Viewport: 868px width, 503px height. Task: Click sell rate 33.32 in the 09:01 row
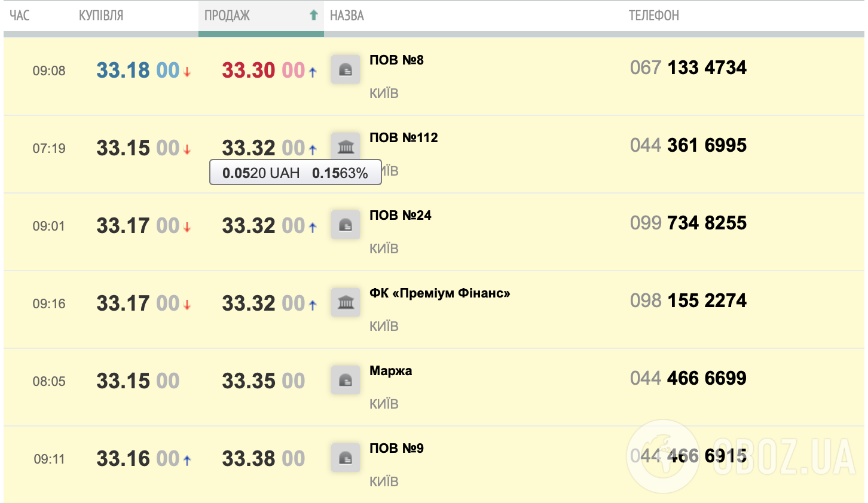[263, 226]
